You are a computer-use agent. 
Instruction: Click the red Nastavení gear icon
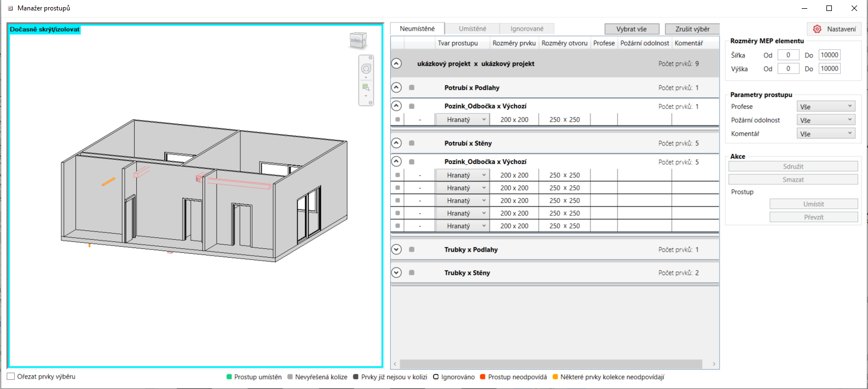tap(817, 29)
